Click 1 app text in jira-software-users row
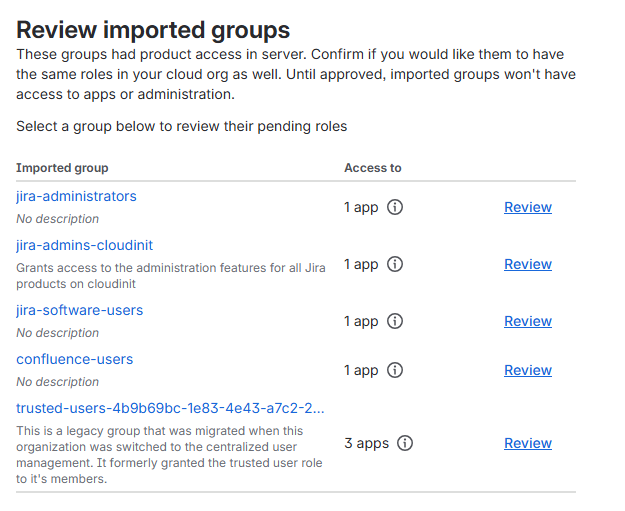 coord(361,321)
